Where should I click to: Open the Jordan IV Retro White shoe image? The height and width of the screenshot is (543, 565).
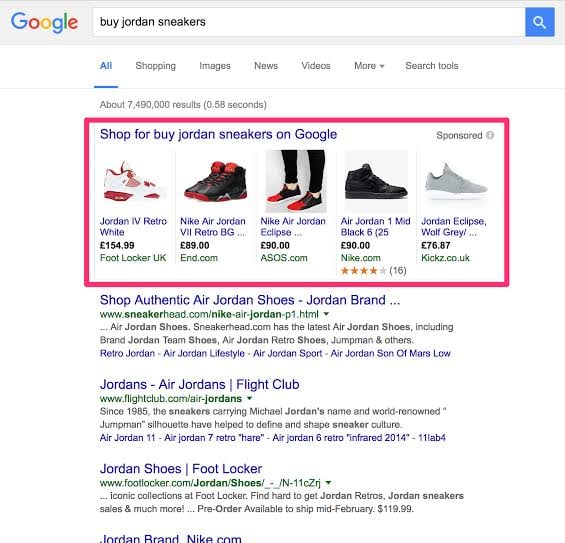pos(135,181)
